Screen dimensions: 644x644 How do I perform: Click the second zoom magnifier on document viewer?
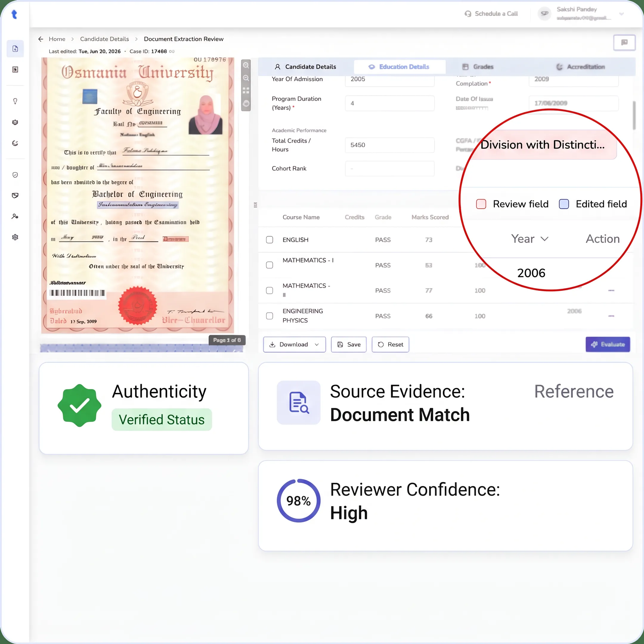(246, 78)
